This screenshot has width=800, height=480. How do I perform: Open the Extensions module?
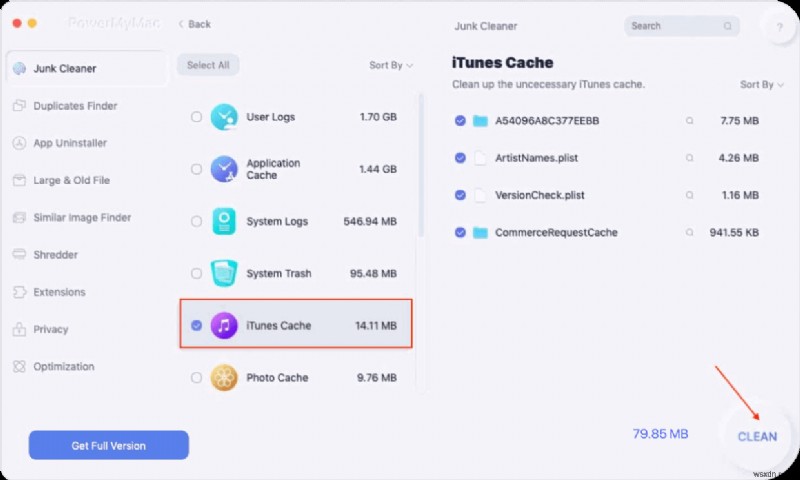[59, 292]
